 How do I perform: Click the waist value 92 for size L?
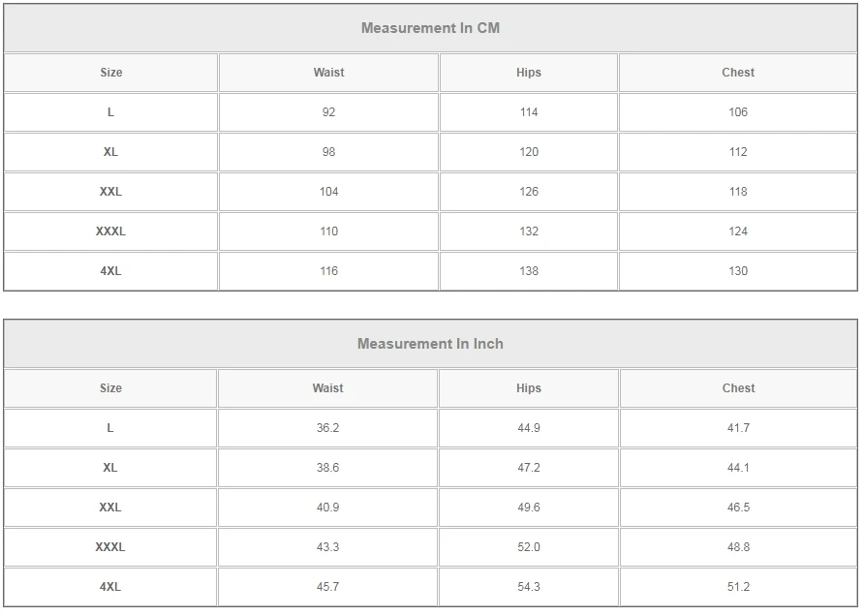click(x=328, y=112)
